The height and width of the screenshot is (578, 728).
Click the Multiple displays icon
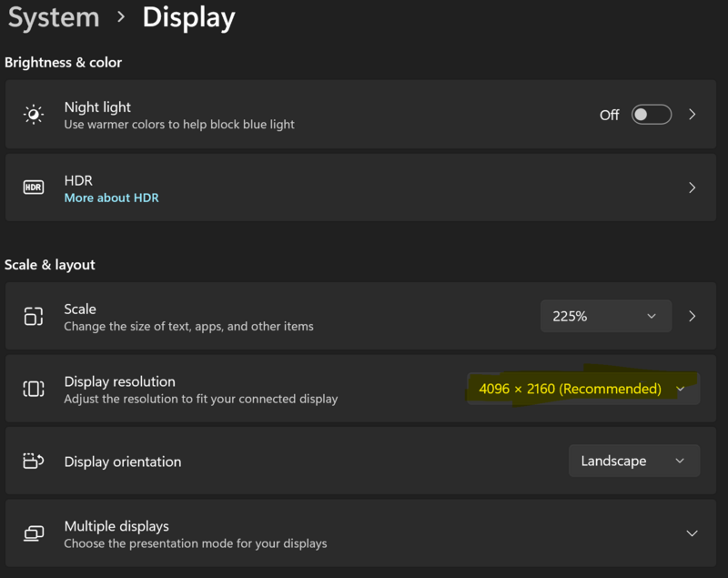pyautogui.click(x=34, y=533)
